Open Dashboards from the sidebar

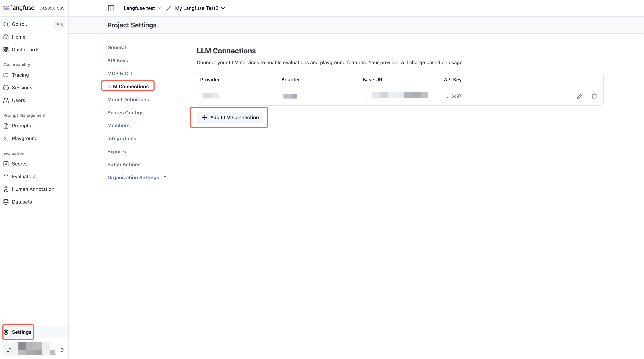pyautogui.click(x=34, y=50)
